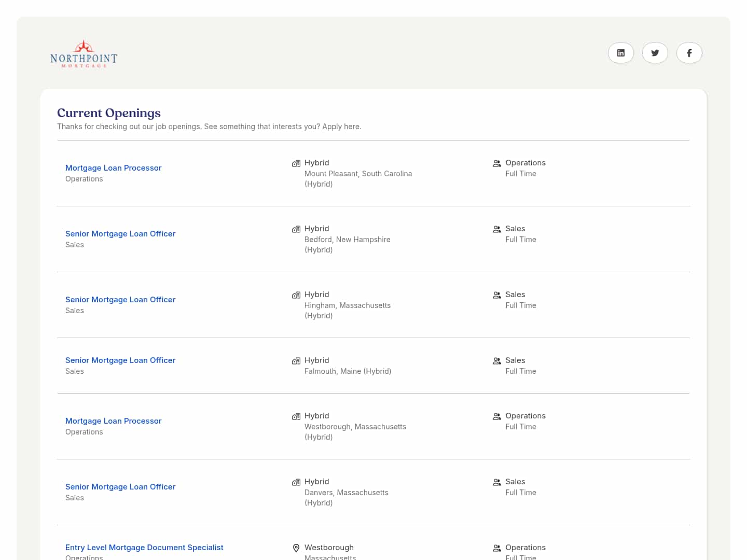
Task: Open Senior Mortgage Loan Officer in Falmouth
Action: click(x=120, y=360)
